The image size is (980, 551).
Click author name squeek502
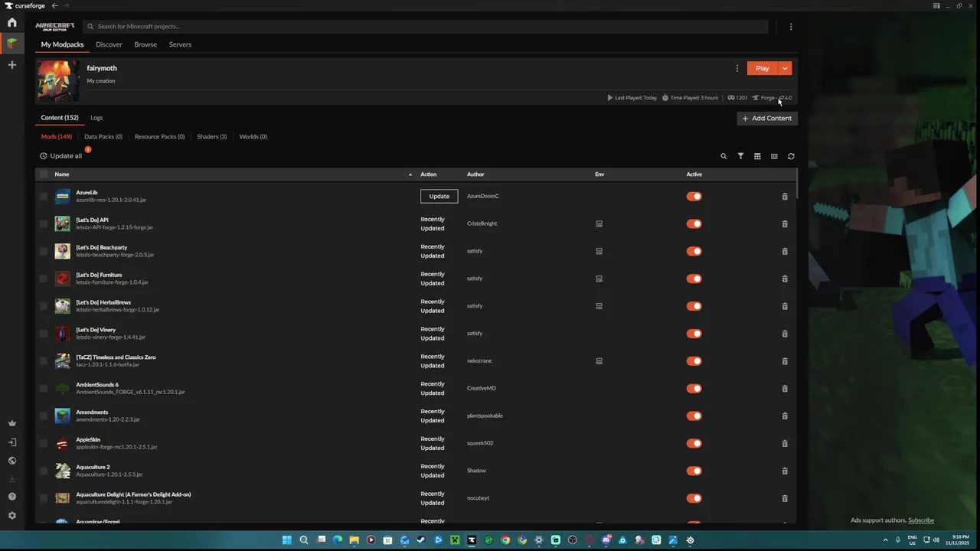[x=480, y=443]
